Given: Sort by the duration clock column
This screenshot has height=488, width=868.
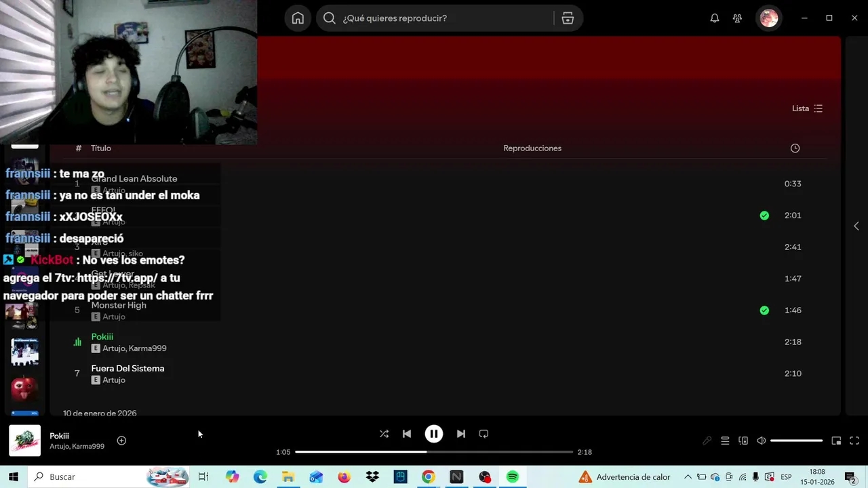Looking at the screenshot, I should click(x=795, y=148).
